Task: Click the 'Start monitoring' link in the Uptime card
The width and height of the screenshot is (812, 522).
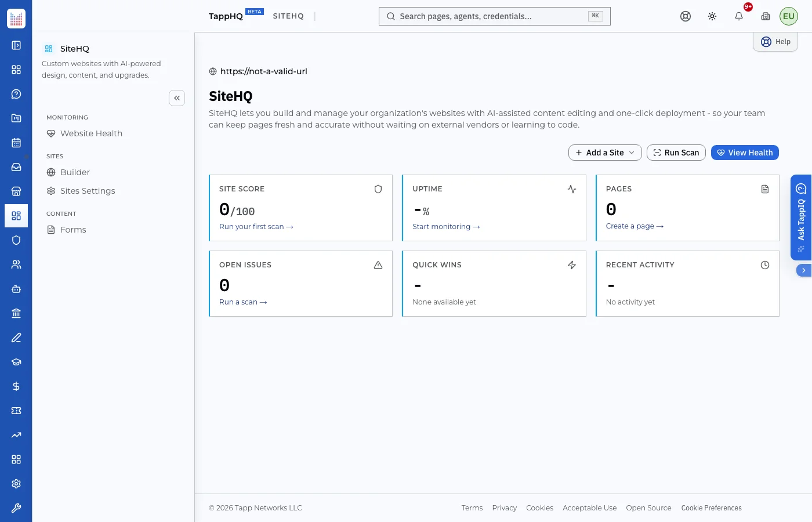Action: point(446,227)
